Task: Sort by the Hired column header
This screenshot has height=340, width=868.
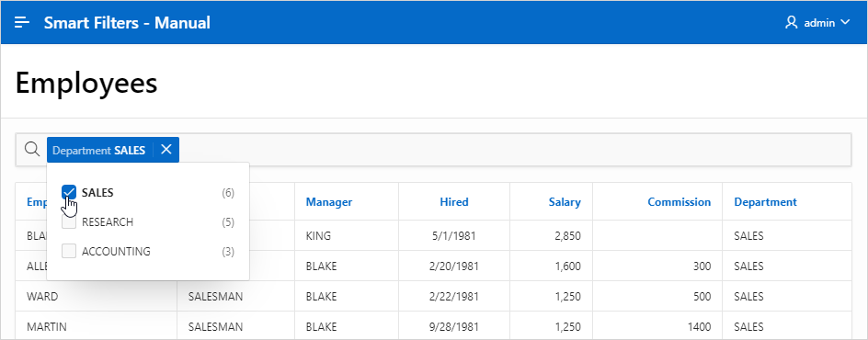Action: click(x=454, y=202)
